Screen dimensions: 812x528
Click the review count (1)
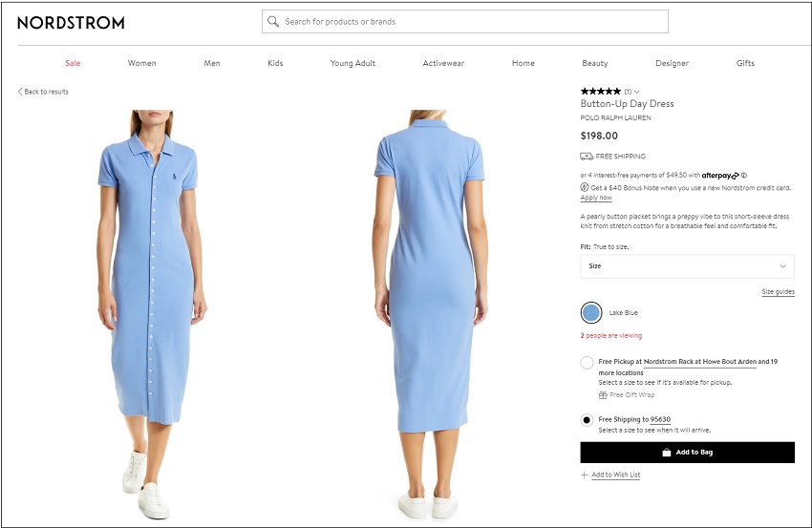pos(628,92)
